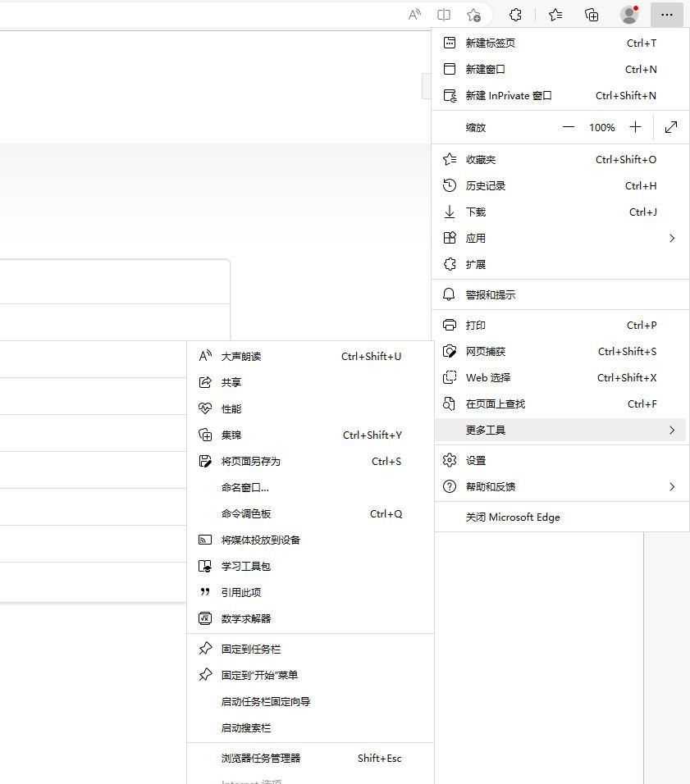Expand the 帮助和反馈 submenu chevron
This screenshot has width=690, height=784.
(672, 486)
